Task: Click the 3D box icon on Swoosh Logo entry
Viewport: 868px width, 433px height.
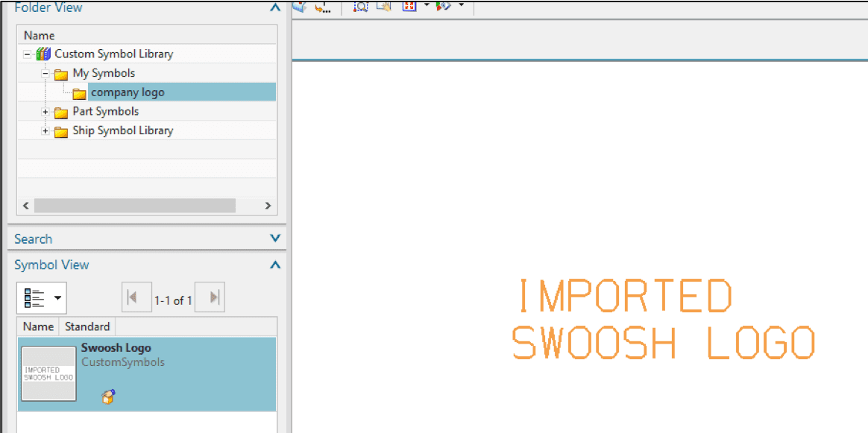Action: (x=108, y=396)
